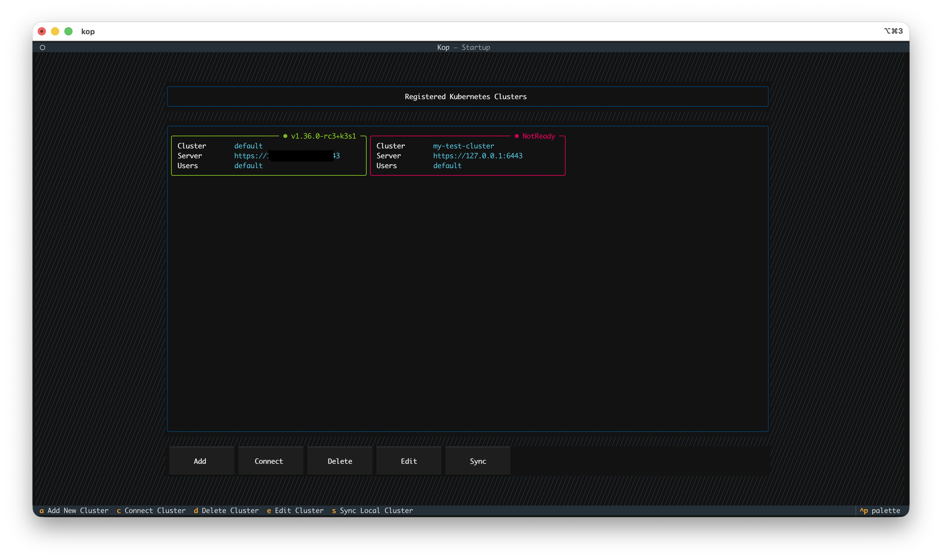This screenshot has width=942, height=560.
Task: Click the circle icon in the header bar
Action: [43, 48]
